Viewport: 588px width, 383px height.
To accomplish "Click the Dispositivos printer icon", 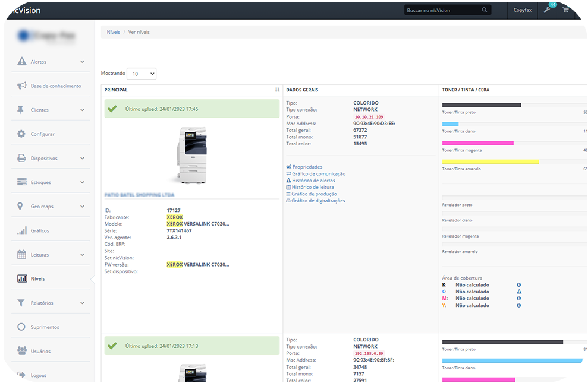I will [x=22, y=158].
